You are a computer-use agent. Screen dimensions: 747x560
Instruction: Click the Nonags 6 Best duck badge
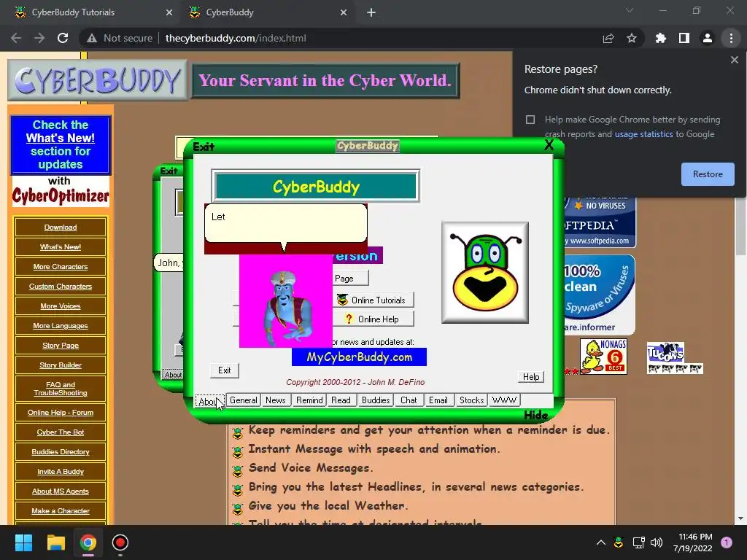click(x=603, y=356)
